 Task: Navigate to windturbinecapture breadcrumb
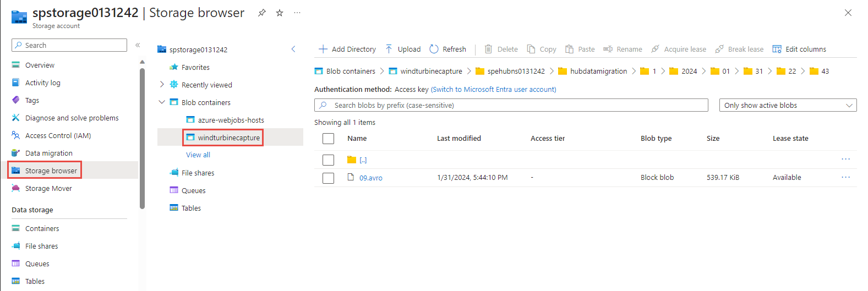pyautogui.click(x=432, y=71)
